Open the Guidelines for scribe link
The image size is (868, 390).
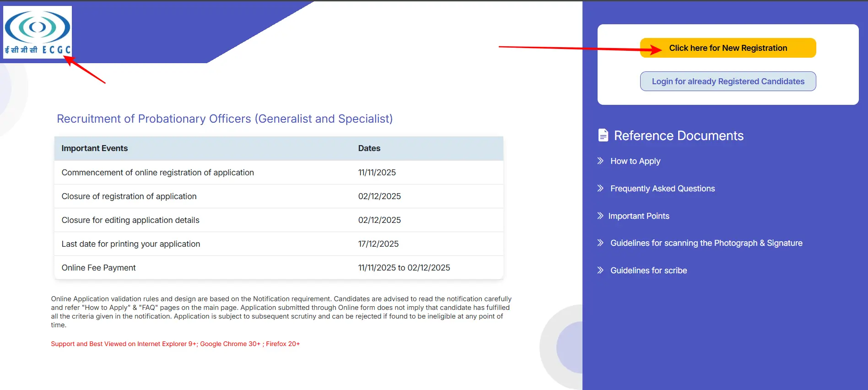648,271
